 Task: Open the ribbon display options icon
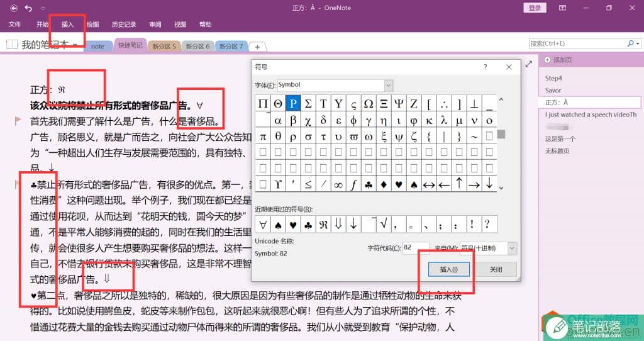click(x=563, y=8)
